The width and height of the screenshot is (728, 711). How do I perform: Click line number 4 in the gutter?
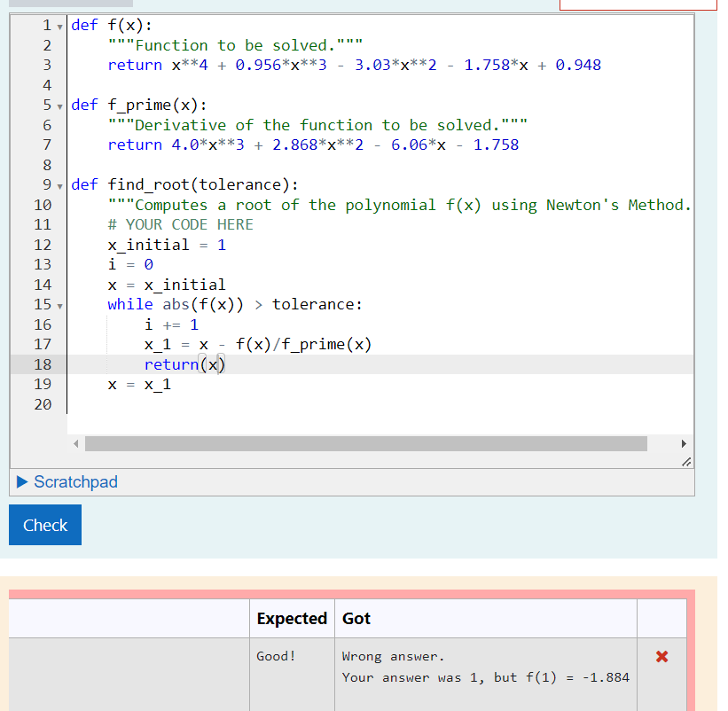coord(47,85)
